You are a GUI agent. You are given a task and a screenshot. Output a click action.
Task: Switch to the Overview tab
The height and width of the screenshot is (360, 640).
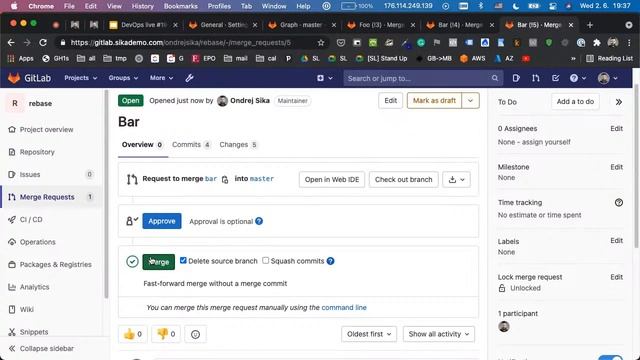pos(142,145)
